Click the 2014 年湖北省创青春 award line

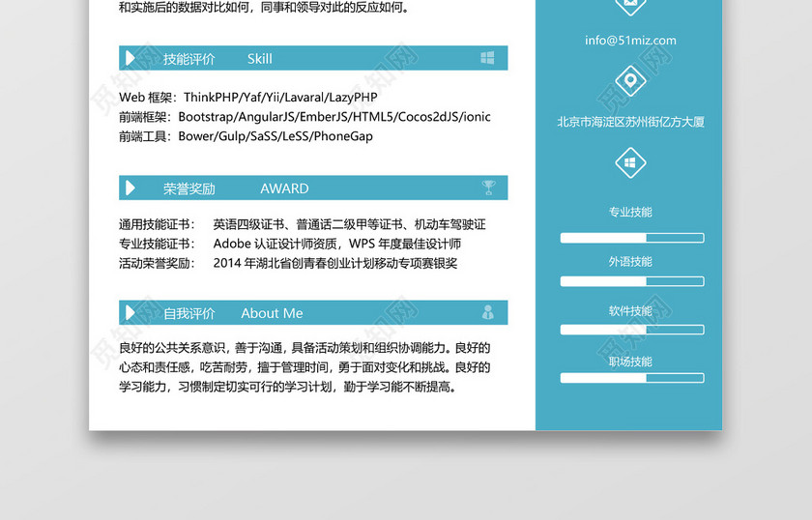coord(335,263)
